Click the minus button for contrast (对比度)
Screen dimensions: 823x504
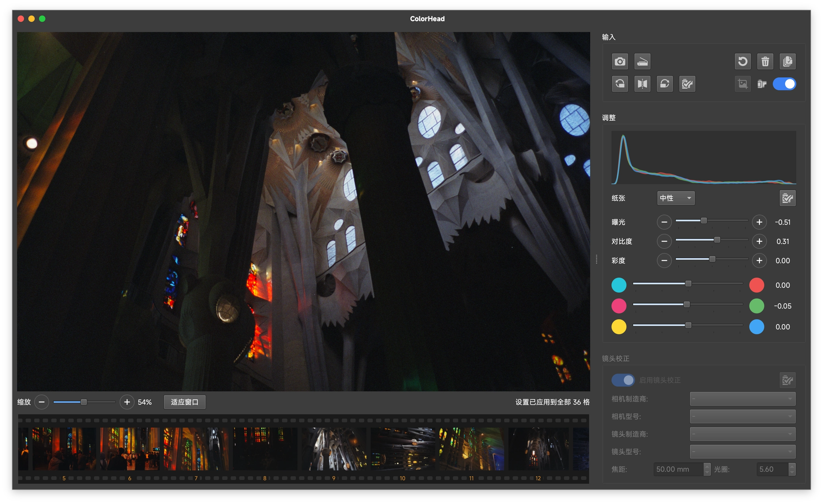click(664, 241)
